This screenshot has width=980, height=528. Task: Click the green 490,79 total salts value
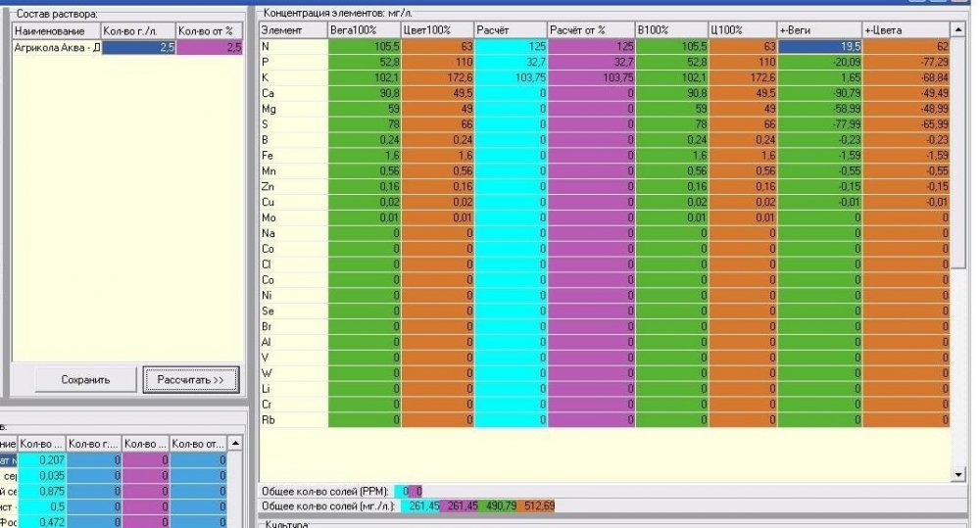[498, 505]
